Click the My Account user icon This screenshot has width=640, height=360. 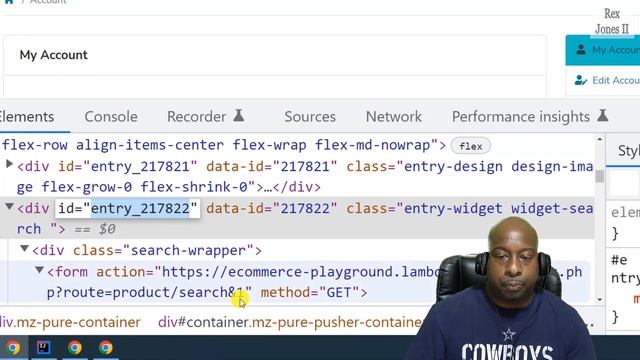pyautogui.click(x=581, y=50)
